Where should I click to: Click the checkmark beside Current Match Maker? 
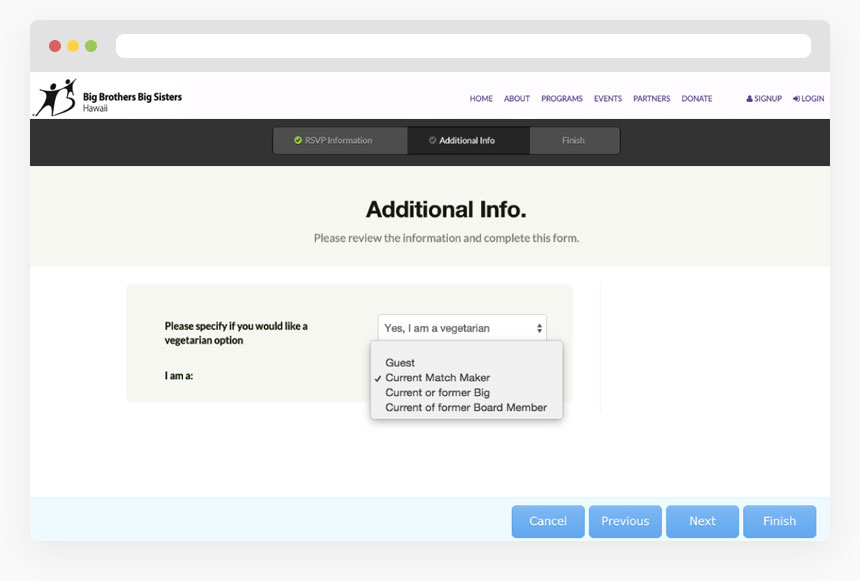pos(378,377)
